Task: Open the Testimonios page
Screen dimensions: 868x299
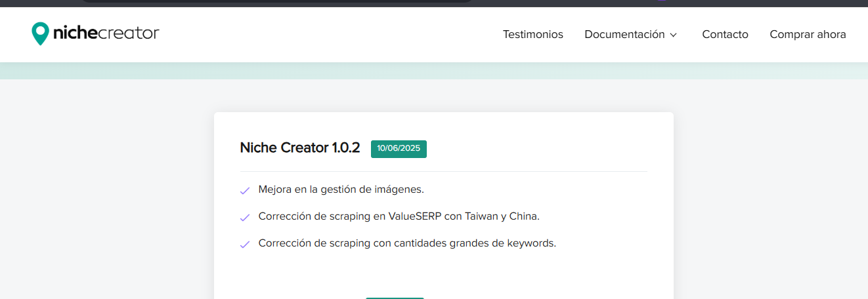Action: 533,35
